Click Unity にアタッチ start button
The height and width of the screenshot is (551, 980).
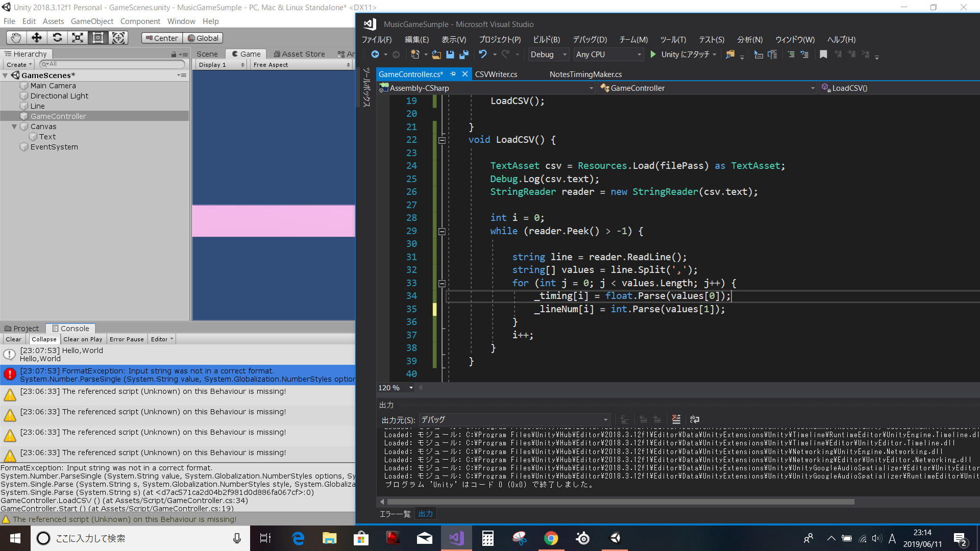tap(680, 55)
